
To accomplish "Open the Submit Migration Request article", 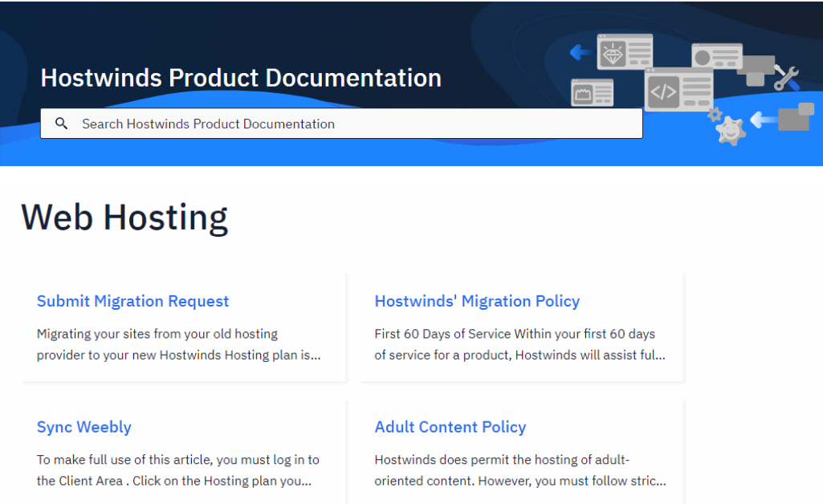I will pos(132,301).
